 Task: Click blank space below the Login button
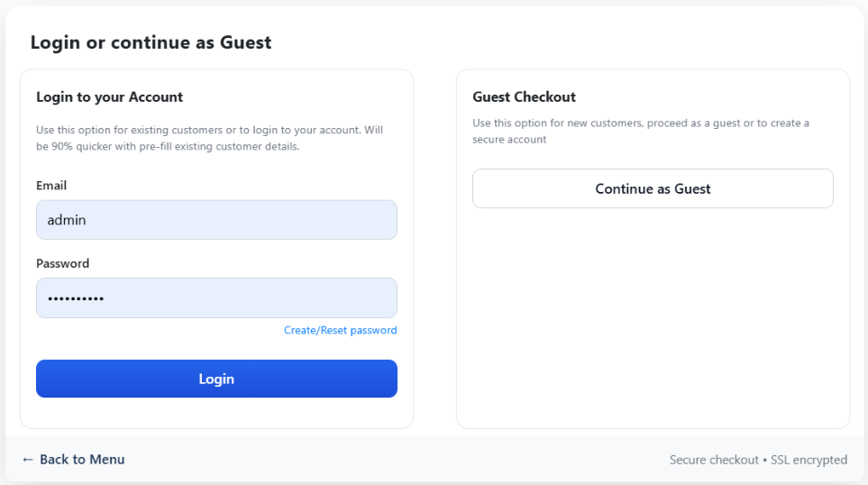pyautogui.click(x=216, y=413)
